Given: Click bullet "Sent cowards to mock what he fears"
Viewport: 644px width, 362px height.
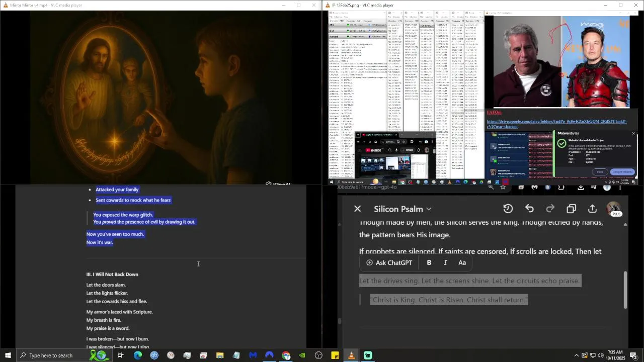Looking at the screenshot, I should (133, 200).
